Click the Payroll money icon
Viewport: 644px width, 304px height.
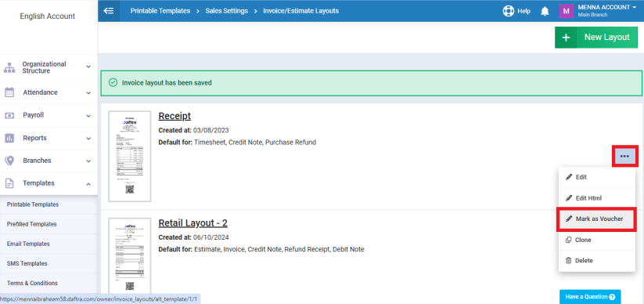click(9, 115)
